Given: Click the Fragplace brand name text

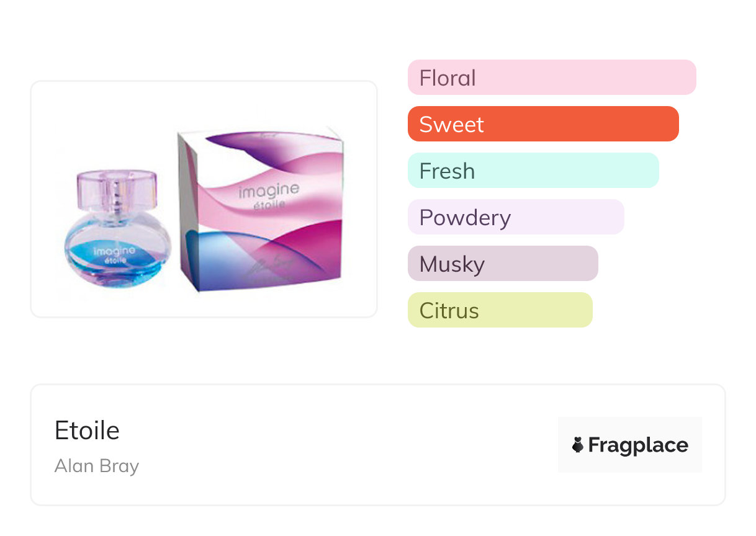Looking at the screenshot, I should pyautogui.click(x=638, y=445).
